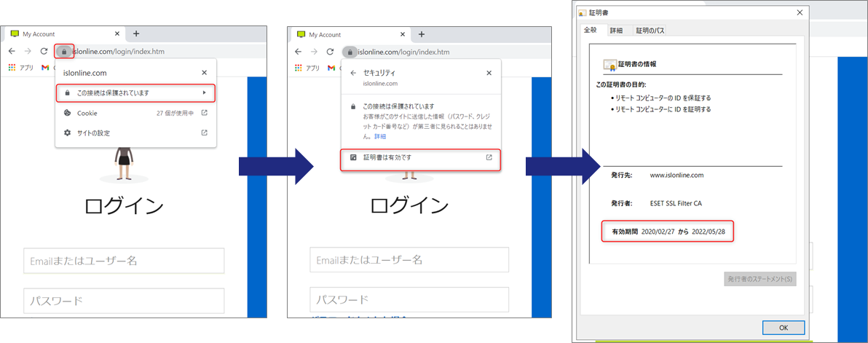868x343 pixels.
Task: Click the ログイン heading in the middle browser
Action: coord(409,206)
